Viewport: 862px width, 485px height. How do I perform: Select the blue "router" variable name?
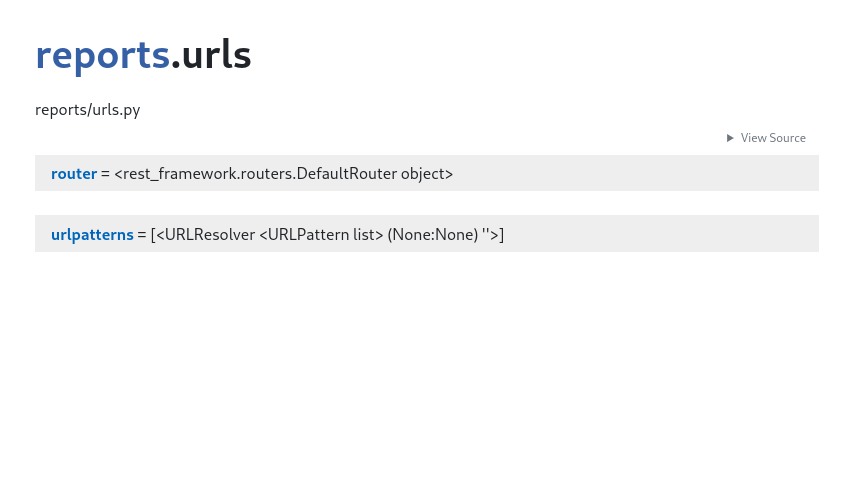click(x=74, y=174)
